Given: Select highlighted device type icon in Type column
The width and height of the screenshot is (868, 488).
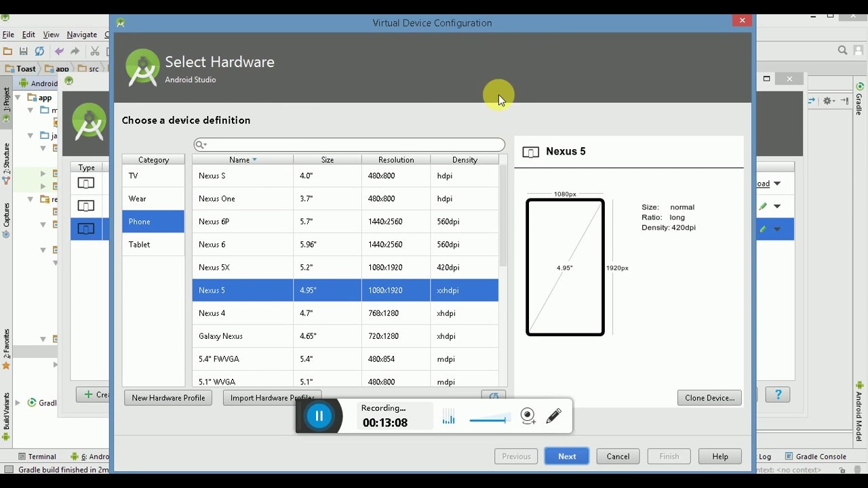Looking at the screenshot, I should click(x=86, y=229).
